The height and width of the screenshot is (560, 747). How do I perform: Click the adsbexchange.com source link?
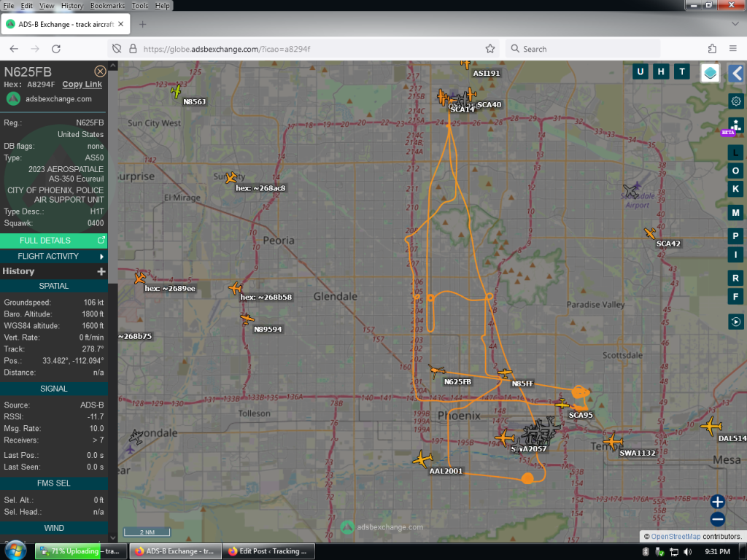pos(58,99)
